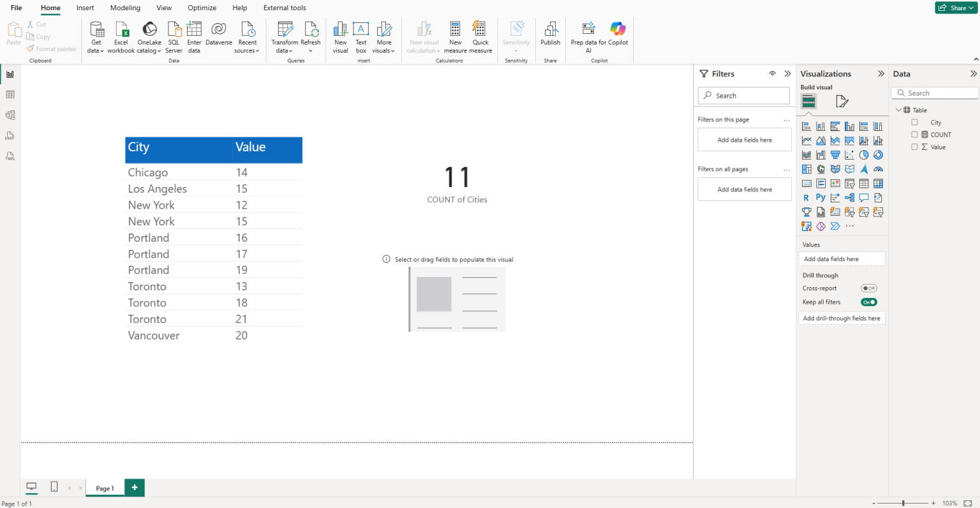The width and height of the screenshot is (980, 508).
Task: Select the Pie chart visualization
Action: [864, 155]
